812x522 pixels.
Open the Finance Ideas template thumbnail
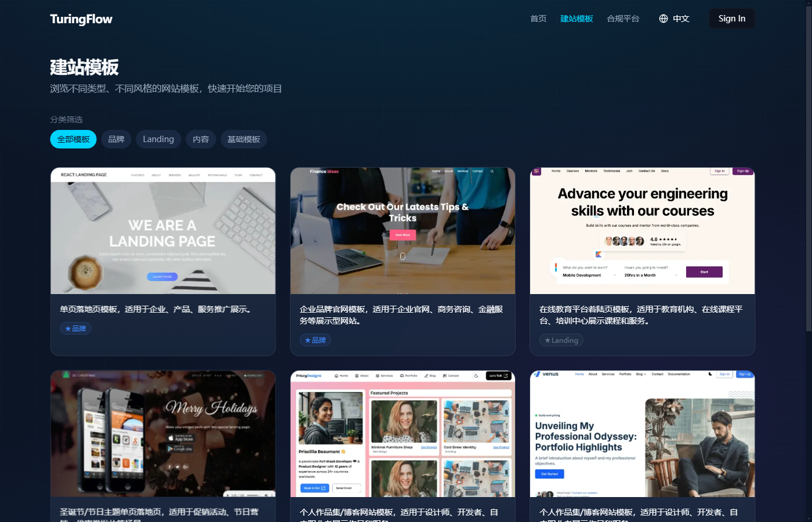pyautogui.click(x=403, y=231)
